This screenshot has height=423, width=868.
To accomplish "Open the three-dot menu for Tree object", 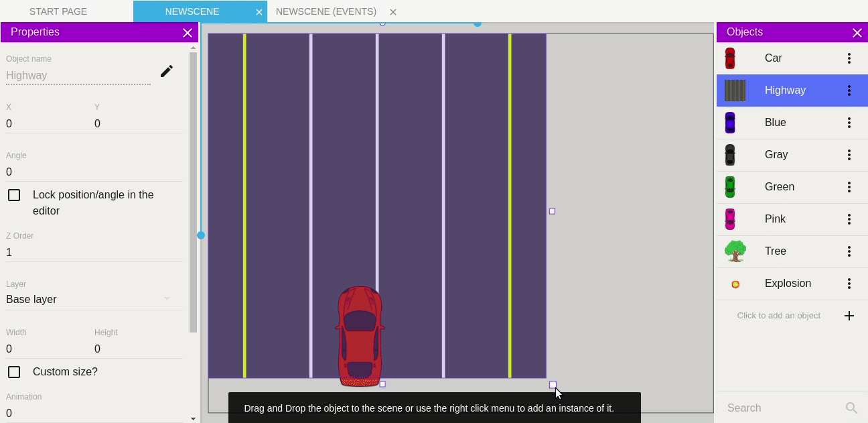I will pos(849,251).
